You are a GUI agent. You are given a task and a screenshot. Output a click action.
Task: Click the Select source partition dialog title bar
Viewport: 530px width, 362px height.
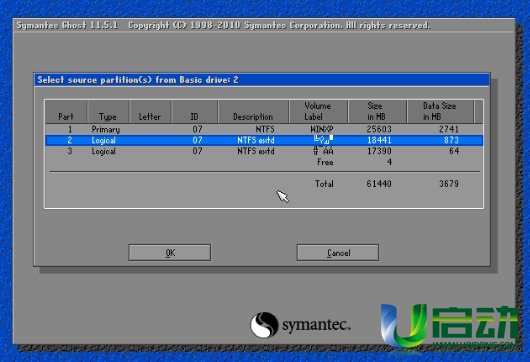[x=262, y=80]
